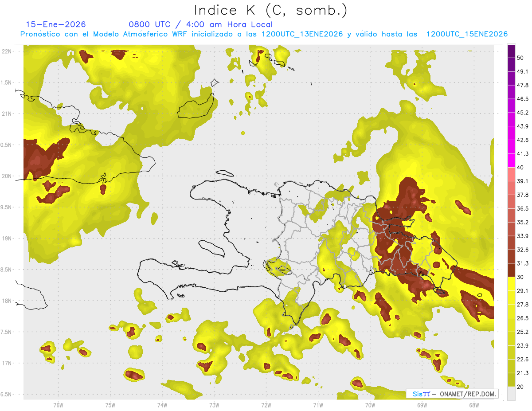The height and width of the screenshot is (411, 532).
Task: Click the legend value "42.6"
Action: (x=523, y=140)
